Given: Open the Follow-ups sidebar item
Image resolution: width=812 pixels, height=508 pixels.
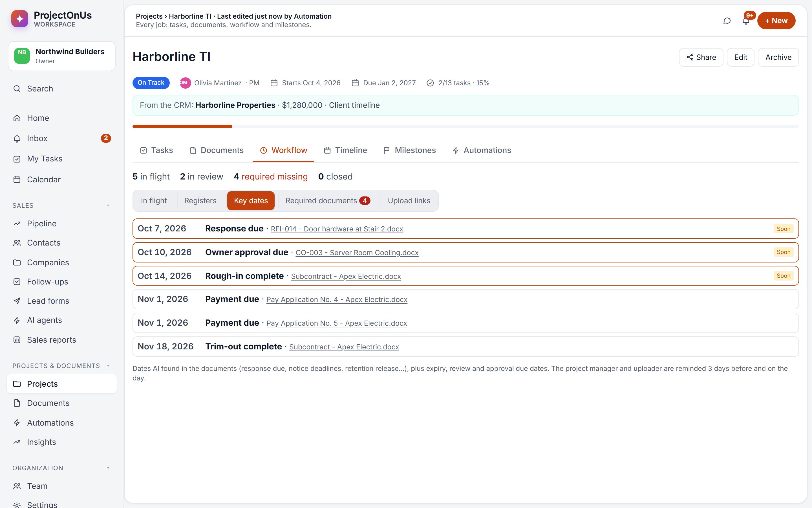Looking at the screenshot, I should pyautogui.click(x=62, y=282).
